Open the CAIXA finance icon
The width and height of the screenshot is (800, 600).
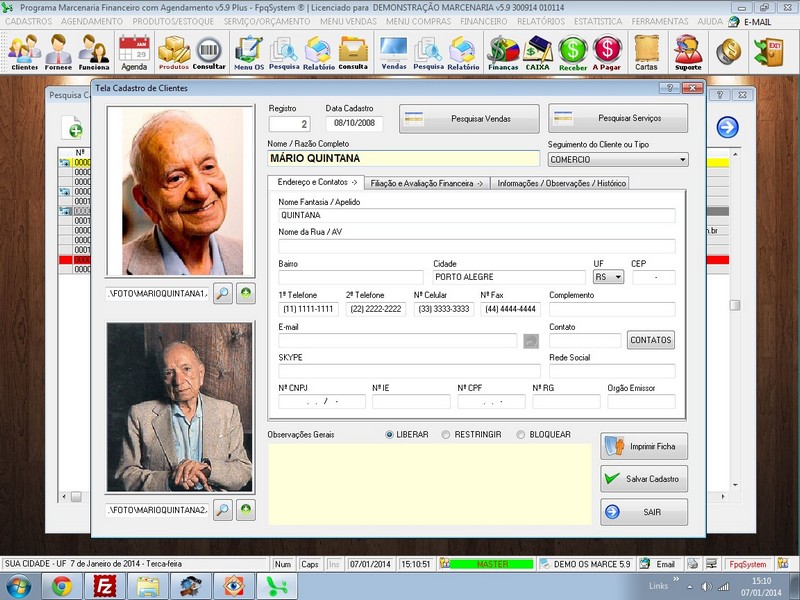click(x=537, y=50)
